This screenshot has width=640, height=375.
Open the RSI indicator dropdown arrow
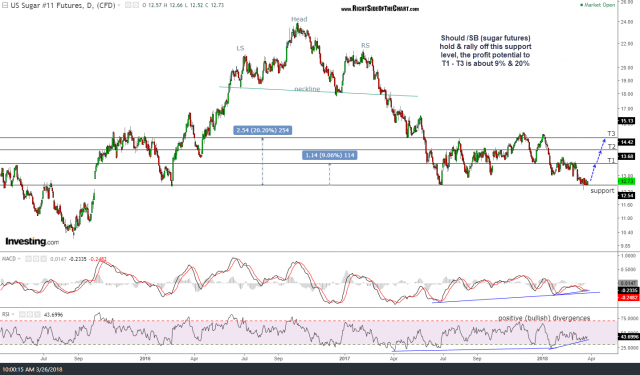tap(13, 315)
